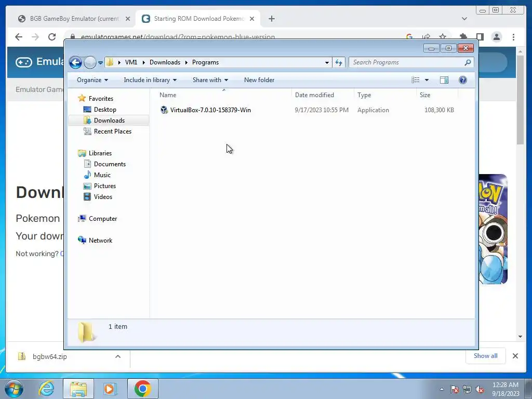The height and width of the screenshot is (399, 532).
Task: Click the New folder button
Action: (x=259, y=80)
